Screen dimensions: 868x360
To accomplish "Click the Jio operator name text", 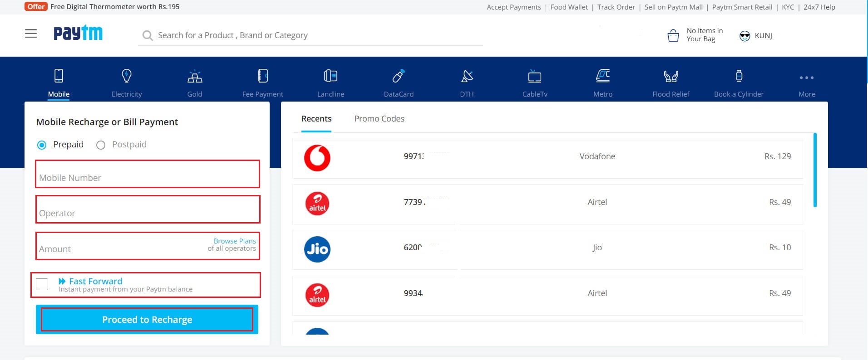I will pyautogui.click(x=597, y=248).
